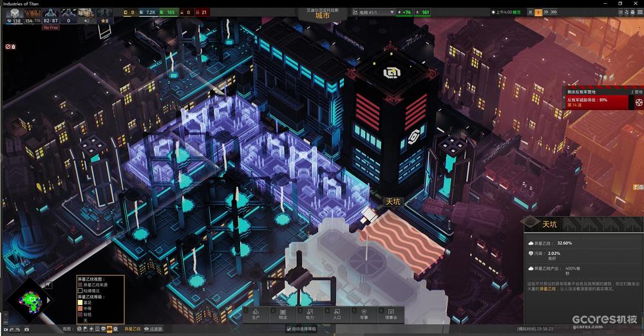Pause the game simulation

530,12
